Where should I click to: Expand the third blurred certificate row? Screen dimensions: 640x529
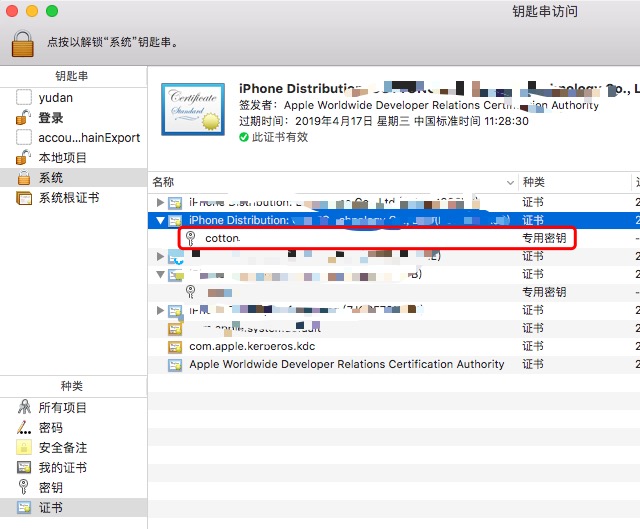[160, 256]
